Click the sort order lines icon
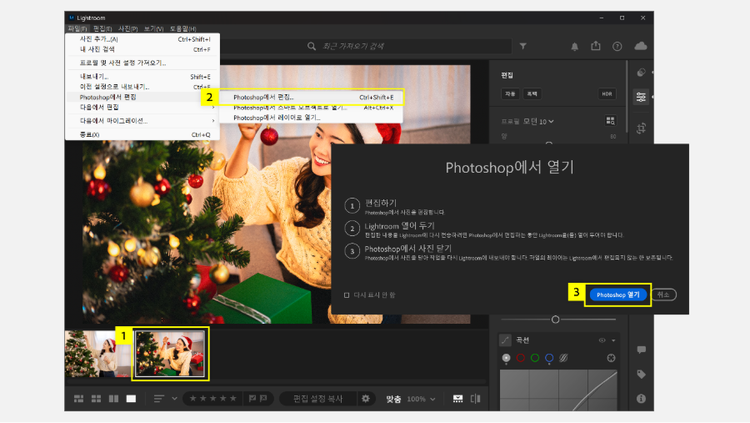 click(159, 399)
